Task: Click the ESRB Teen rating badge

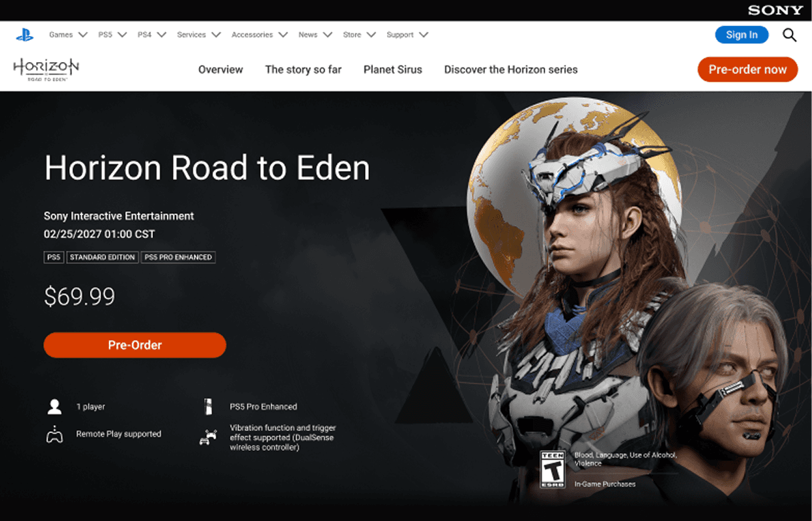Action: point(552,469)
